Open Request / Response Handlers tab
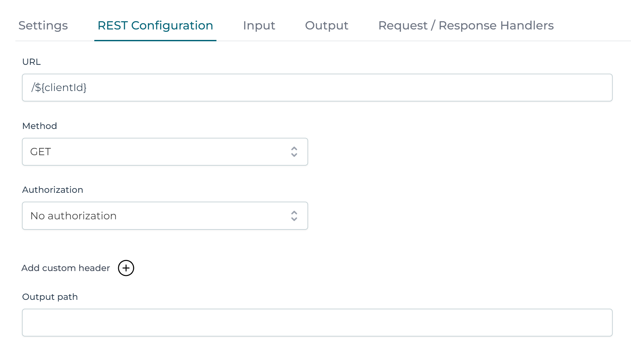Viewport: 631px width, 364px height. (466, 26)
